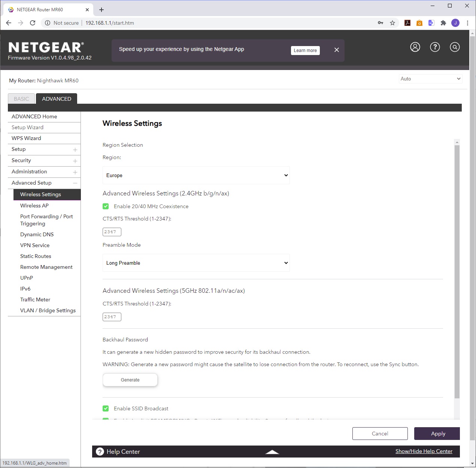This screenshot has height=468, width=476.
Task: Select the ADVANCED tab
Action: pos(57,99)
